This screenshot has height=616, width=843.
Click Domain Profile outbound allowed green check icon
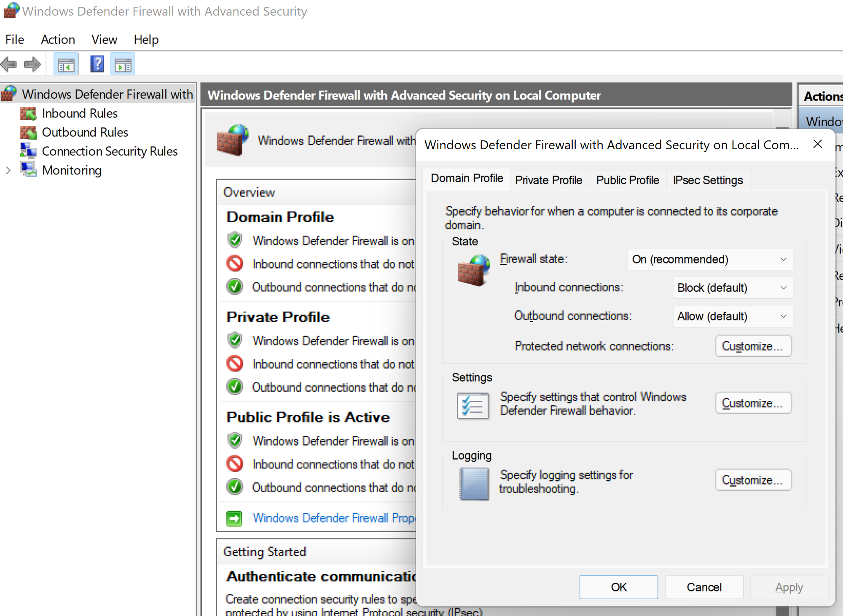(235, 287)
